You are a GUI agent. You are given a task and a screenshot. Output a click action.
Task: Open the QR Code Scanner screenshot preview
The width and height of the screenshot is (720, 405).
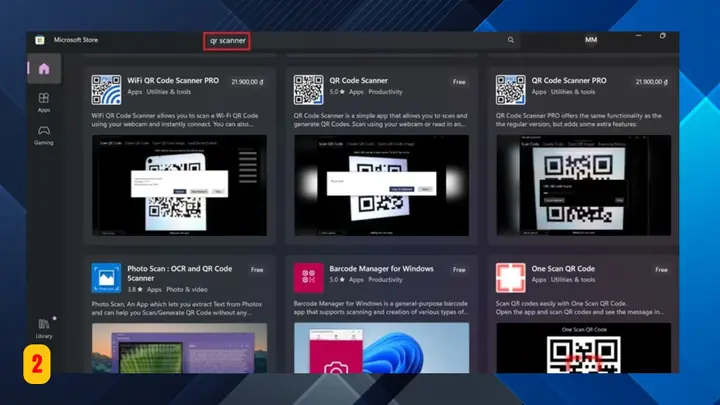[382, 186]
